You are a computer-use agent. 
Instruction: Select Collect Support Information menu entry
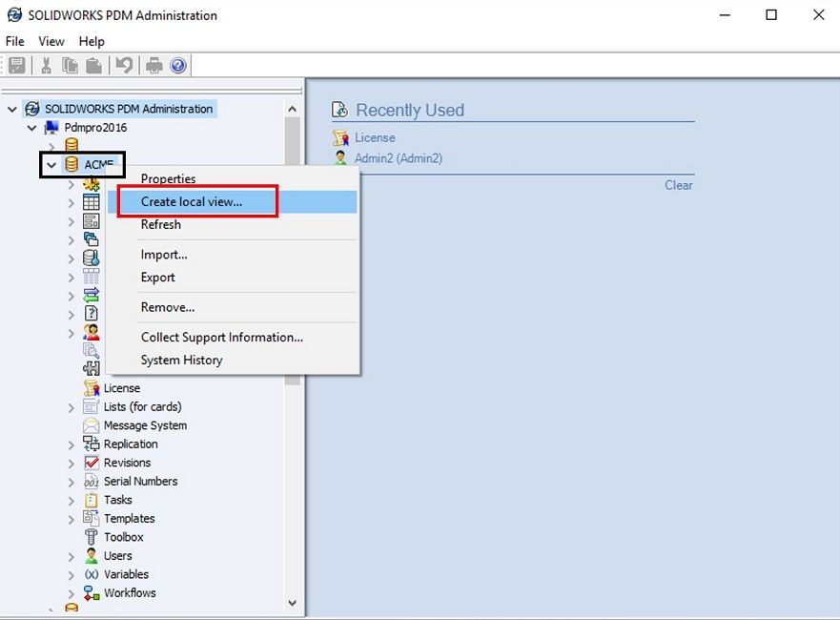pyautogui.click(x=221, y=337)
